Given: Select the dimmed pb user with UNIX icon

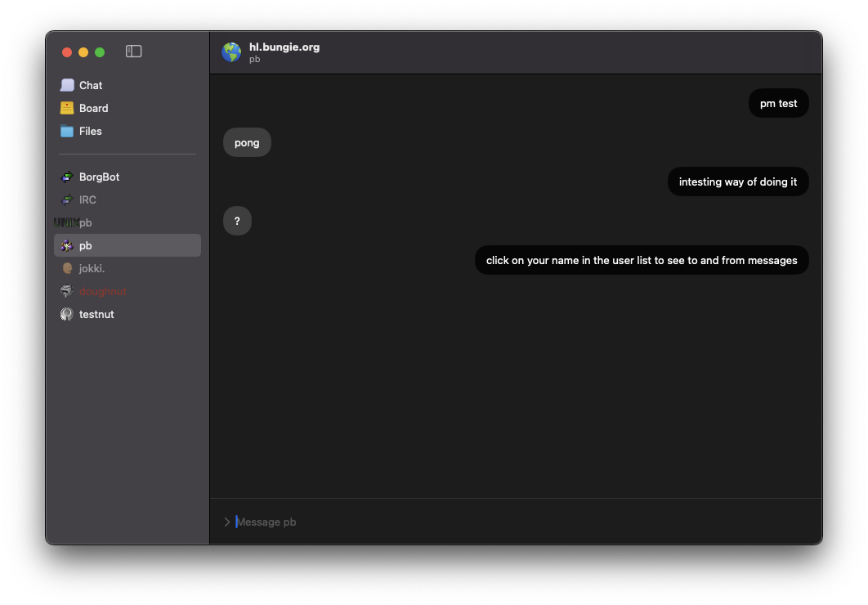Looking at the screenshot, I should [x=128, y=222].
